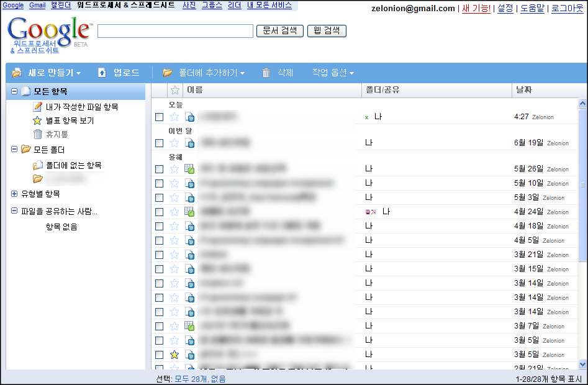Viewport: 588px width, 385px height.
Task: Open Gmail from top navigation
Action: pos(37,5)
